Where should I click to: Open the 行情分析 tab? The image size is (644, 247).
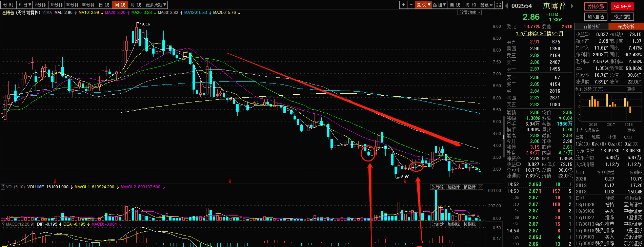point(591,26)
